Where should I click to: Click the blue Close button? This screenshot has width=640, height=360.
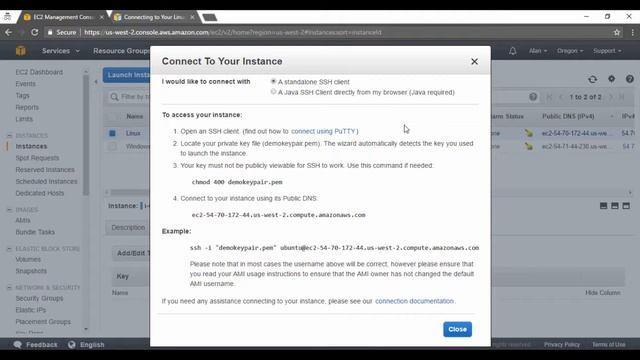[457, 329]
